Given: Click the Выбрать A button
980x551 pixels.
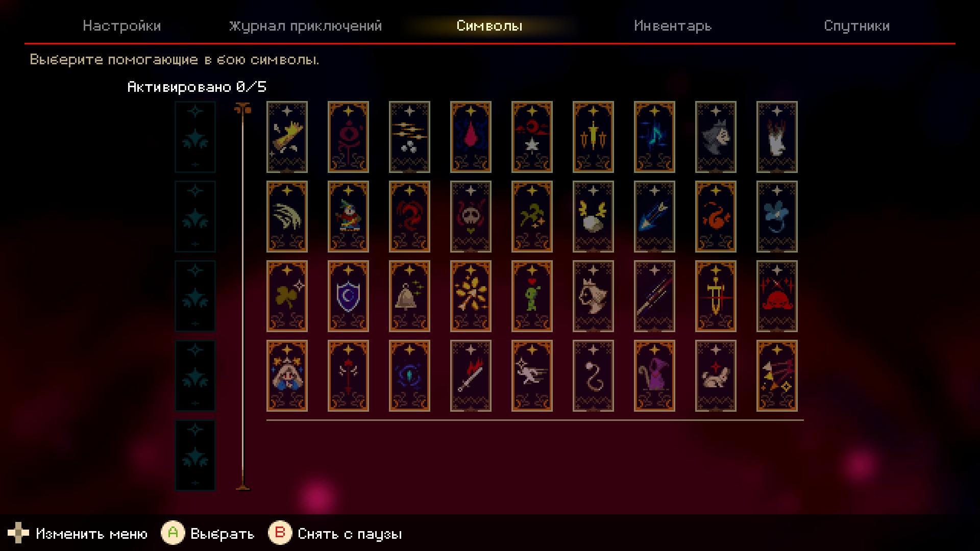Looking at the screenshot, I should (x=208, y=534).
